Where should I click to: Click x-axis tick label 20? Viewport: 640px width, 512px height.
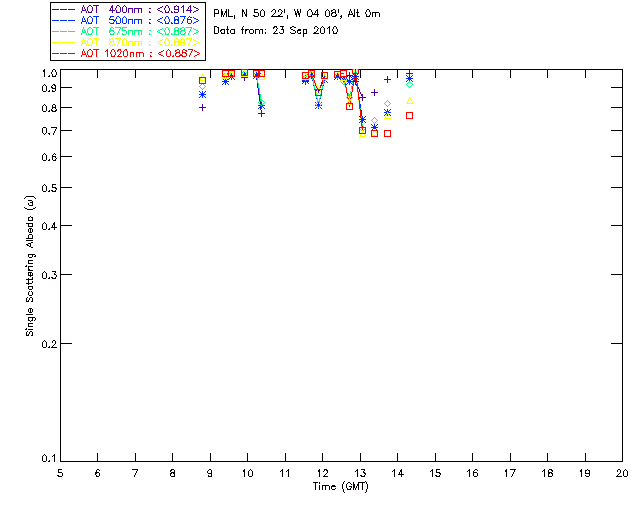[x=622, y=473]
